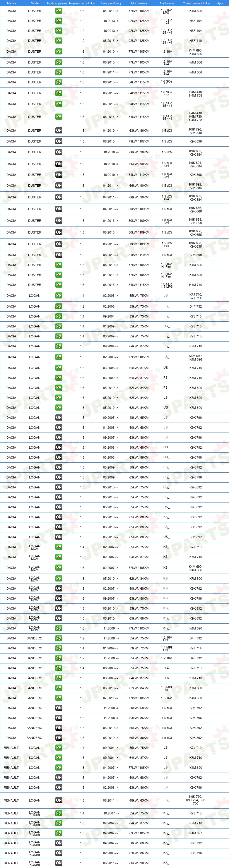Click petrol icon in Sandero 1.2 16V LPG row
Screen dimensions: 229x868
(59, 638)
